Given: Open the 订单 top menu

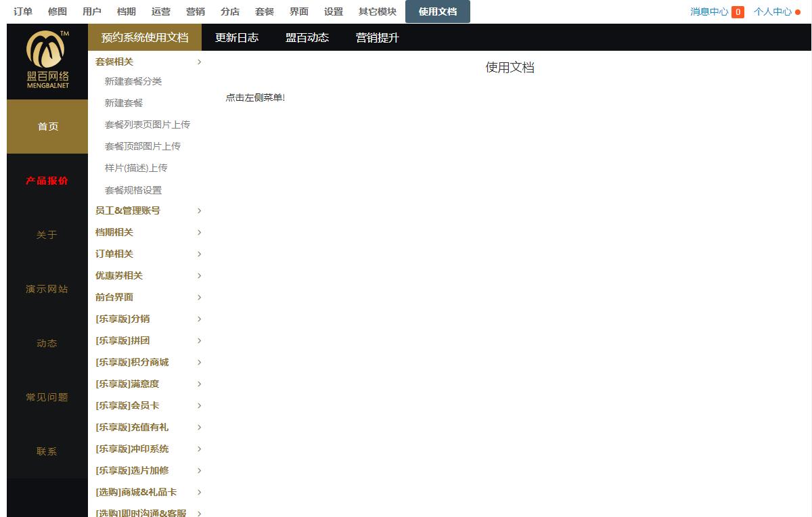Looking at the screenshot, I should [23, 12].
